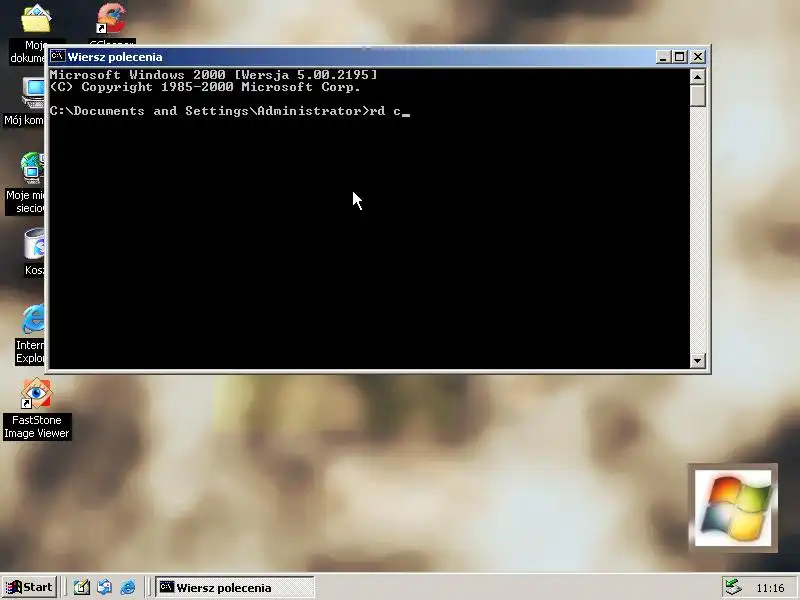This screenshot has height=600, width=800.
Task: Launch Internet Explorer from the desktop
Action: click(34, 319)
